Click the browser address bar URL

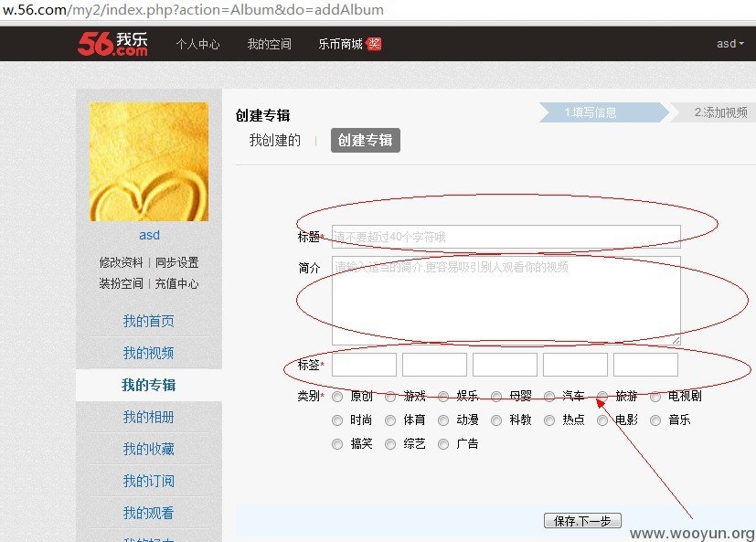pyautogui.click(x=193, y=10)
